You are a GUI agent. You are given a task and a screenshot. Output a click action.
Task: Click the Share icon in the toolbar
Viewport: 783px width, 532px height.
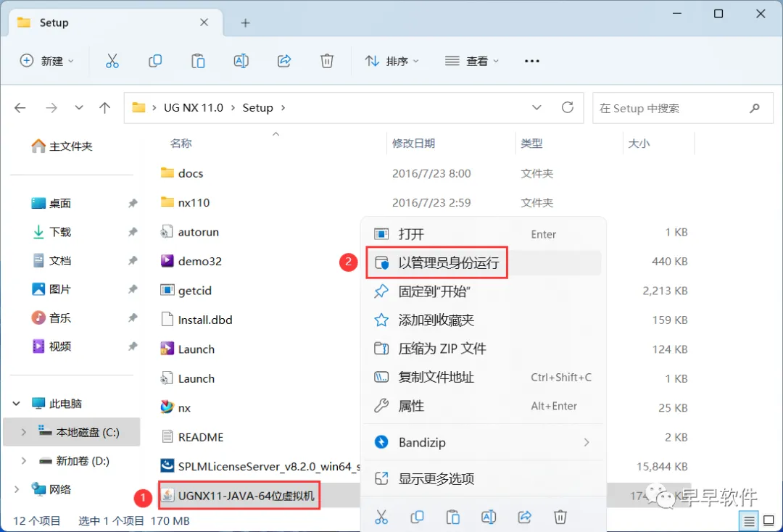coord(284,61)
